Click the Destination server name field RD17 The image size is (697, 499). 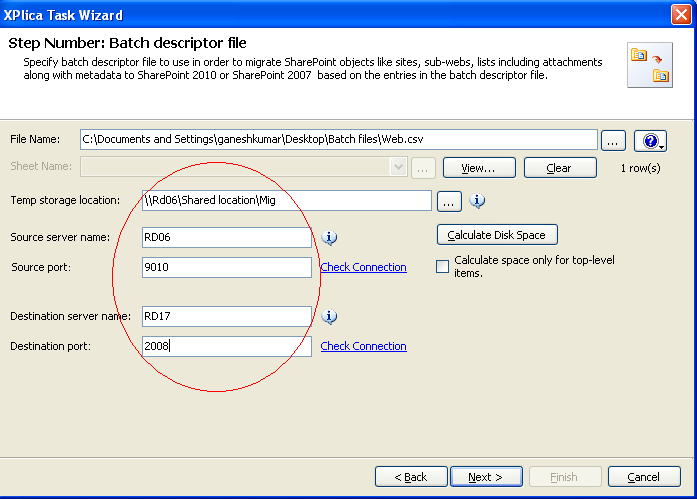coord(227,316)
